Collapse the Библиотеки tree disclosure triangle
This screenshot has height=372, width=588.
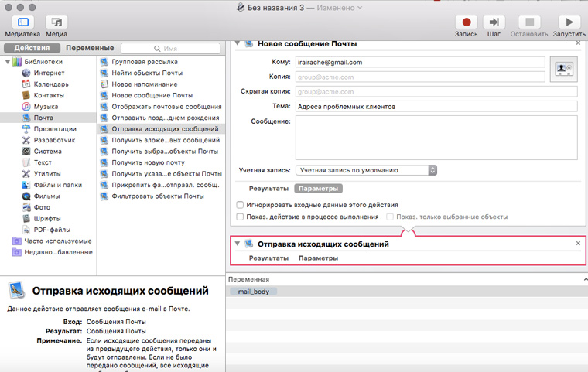[7, 62]
